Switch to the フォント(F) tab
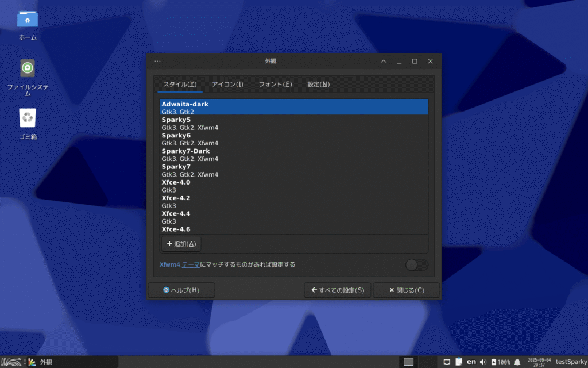588x368 pixels. click(275, 84)
